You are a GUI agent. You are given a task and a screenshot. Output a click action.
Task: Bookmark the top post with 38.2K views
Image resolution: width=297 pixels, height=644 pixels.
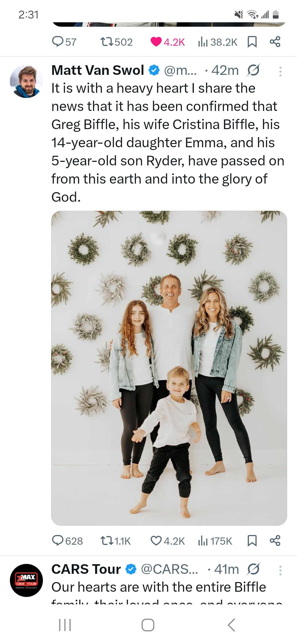(x=252, y=42)
